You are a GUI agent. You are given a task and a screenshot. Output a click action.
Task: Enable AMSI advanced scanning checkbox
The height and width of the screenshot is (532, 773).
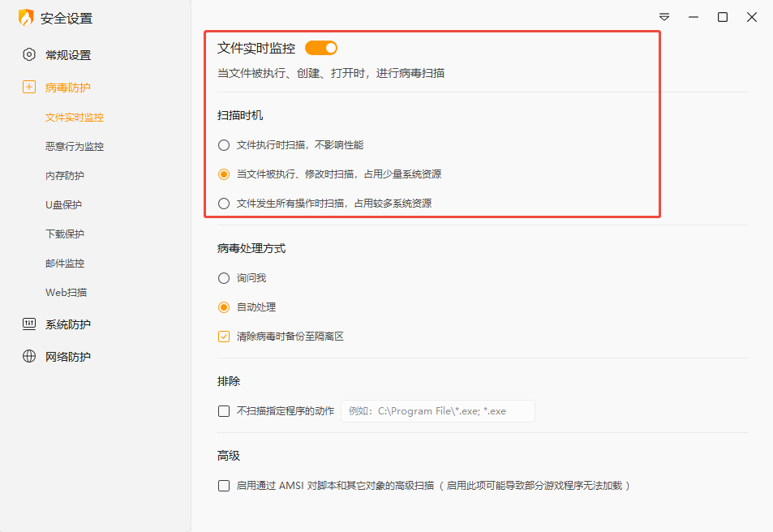[x=223, y=486]
